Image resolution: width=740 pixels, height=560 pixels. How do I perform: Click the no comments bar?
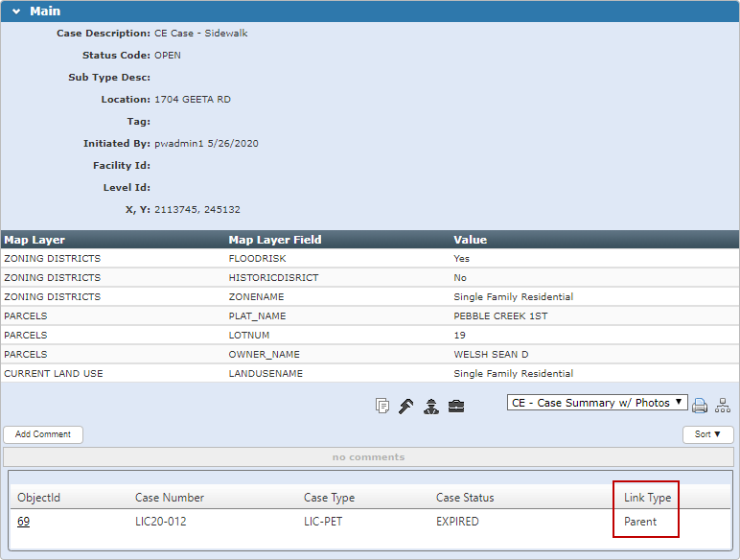369,457
